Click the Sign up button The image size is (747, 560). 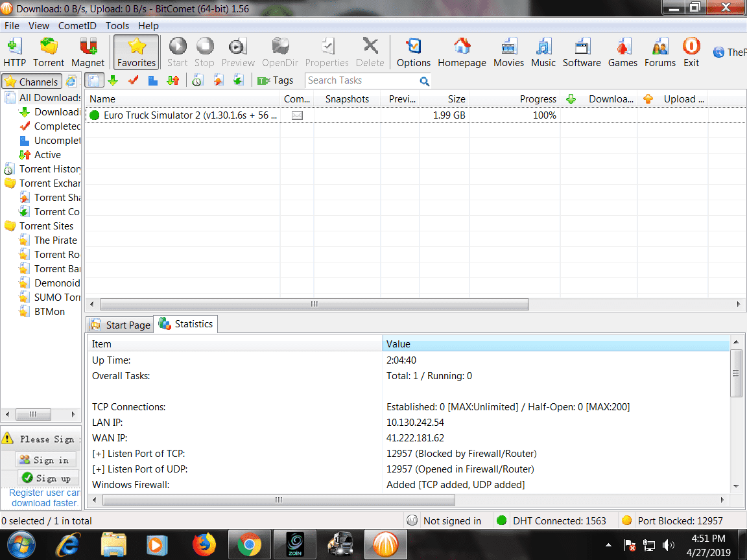tap(47, 478)
